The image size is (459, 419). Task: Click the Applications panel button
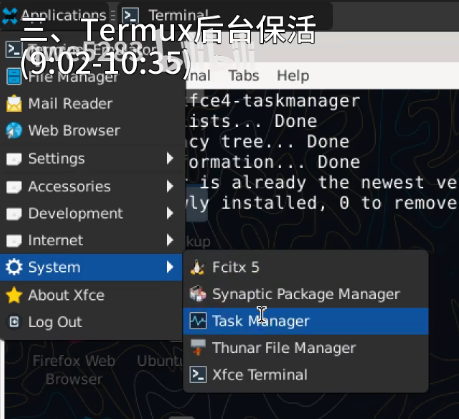pyautogui.click(x=54, y=15)
